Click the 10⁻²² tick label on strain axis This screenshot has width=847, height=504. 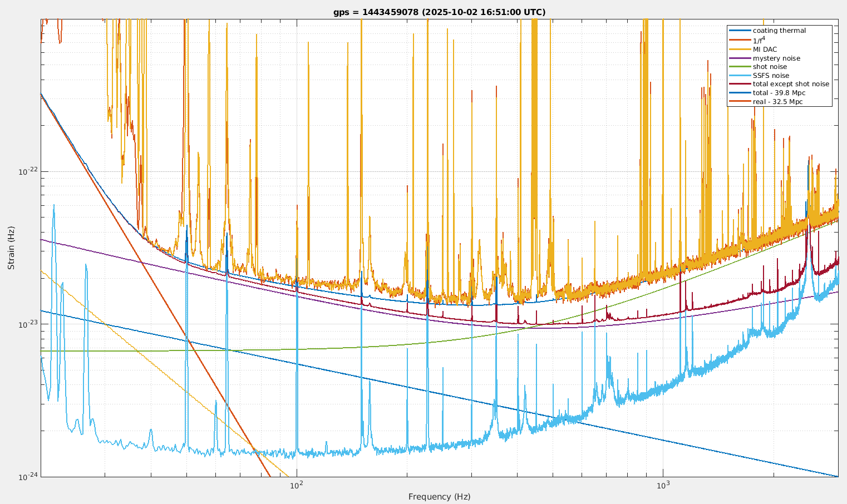pos(27,171)
